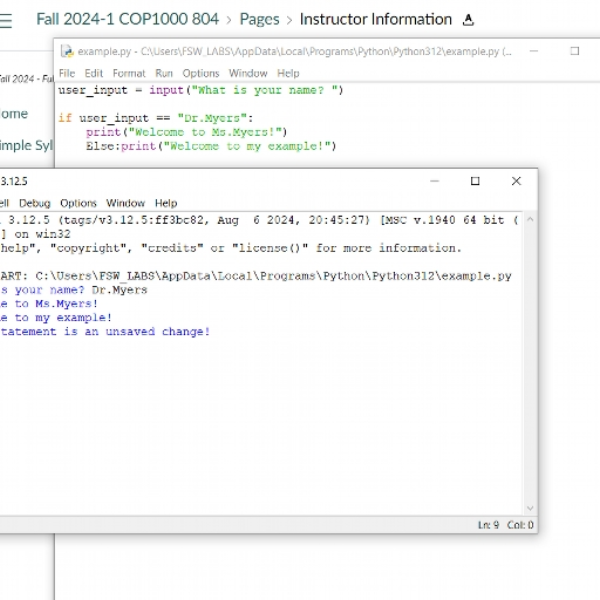This screenshot has width=600, height=600.
Task: Open the hamburger navigation menu
Action: tap(5, 20)
